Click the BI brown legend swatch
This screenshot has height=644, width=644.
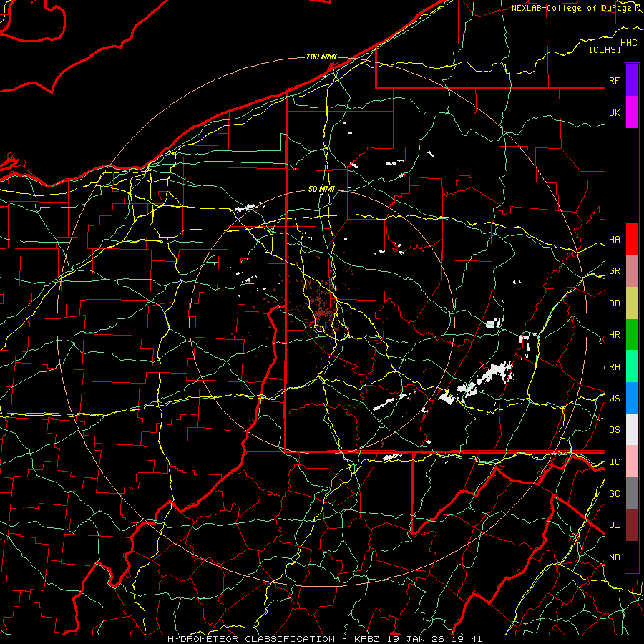coord(632,525)
